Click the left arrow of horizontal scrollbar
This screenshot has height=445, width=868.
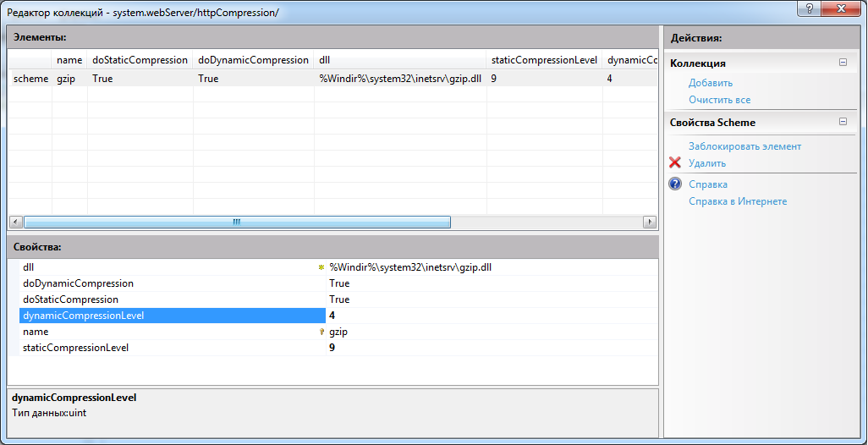15,222
